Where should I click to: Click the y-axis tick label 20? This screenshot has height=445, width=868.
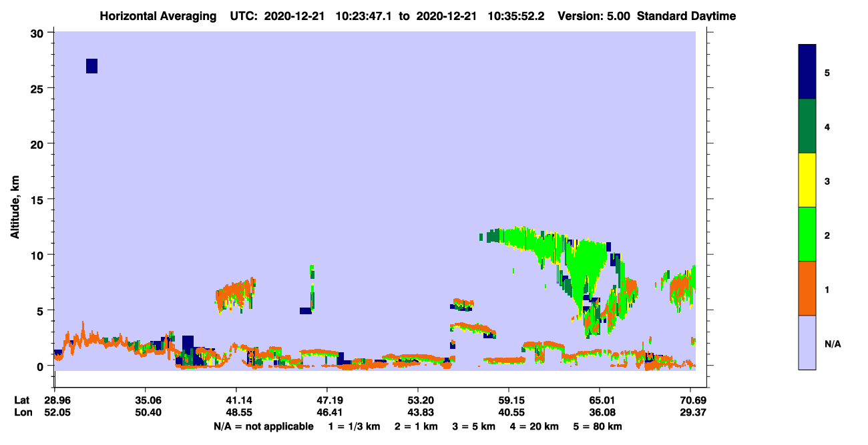(x=38, y=143)
